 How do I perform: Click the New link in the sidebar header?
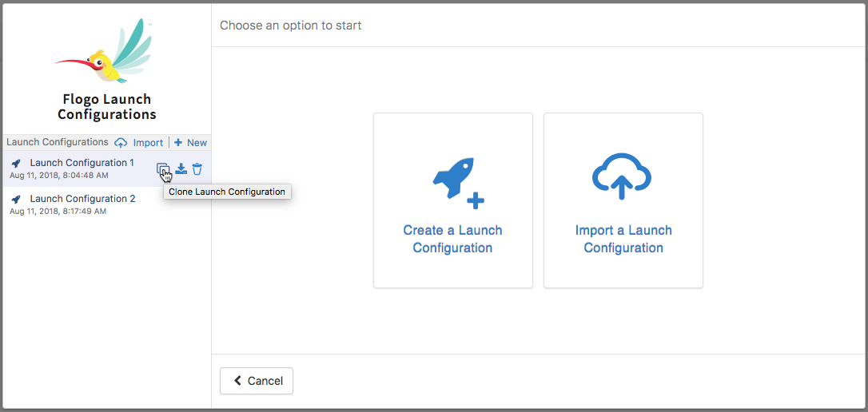coord(197,143)
